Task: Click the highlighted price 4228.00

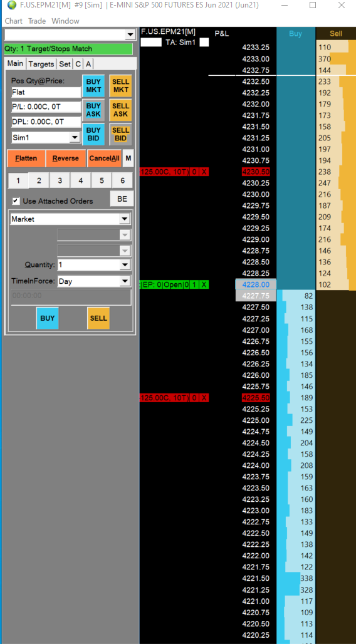Action: 256,284
